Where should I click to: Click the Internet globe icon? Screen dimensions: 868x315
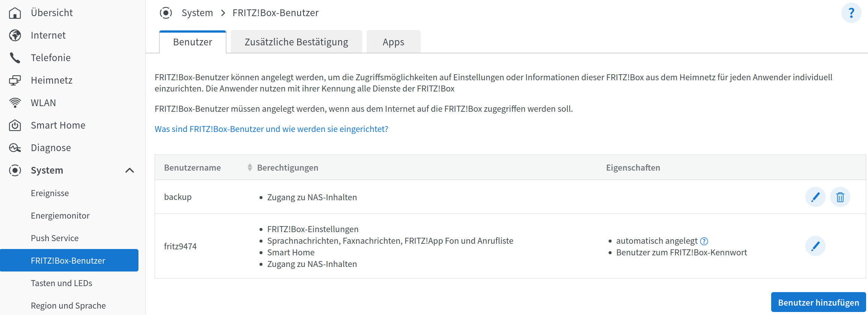(15, 35)
